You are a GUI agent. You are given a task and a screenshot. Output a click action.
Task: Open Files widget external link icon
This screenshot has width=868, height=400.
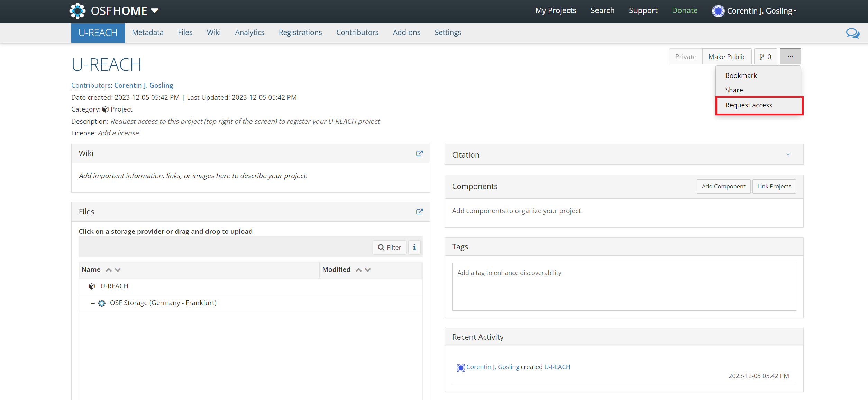click(x=419, y=212)
